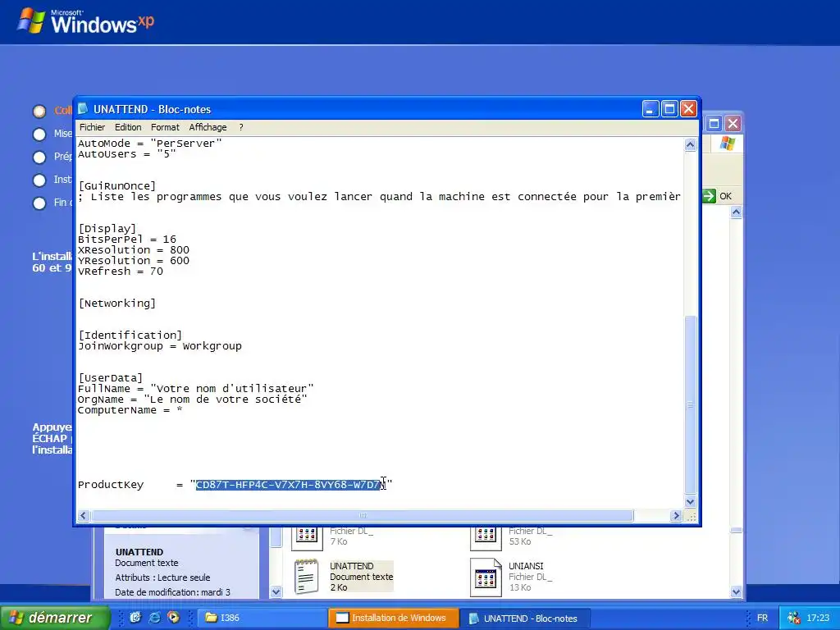Click Notepad's horizontal scrollbar right arrow
Viewport: 840px width, 630px height.
click(676, 515)
